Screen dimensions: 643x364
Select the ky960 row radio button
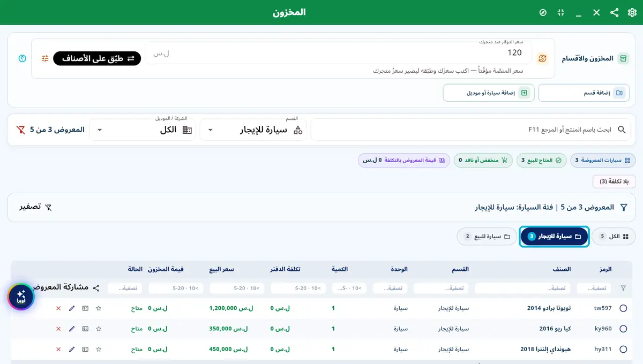[x=623, y=329]
